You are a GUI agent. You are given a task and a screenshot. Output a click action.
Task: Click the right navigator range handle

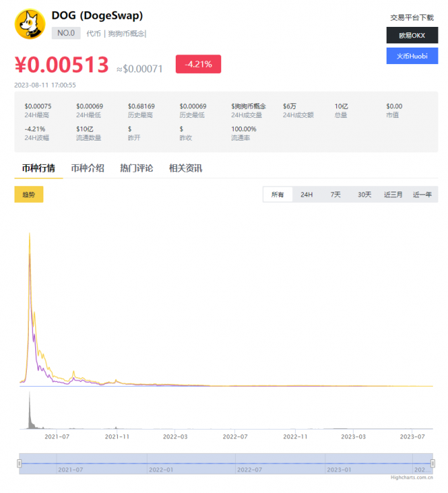[433, 463]
